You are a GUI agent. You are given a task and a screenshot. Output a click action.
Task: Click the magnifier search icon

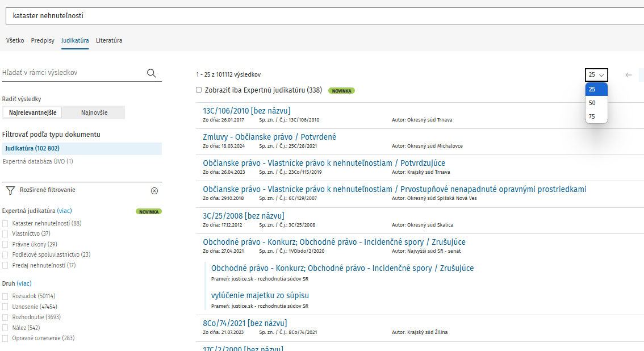tap(151, 73)
